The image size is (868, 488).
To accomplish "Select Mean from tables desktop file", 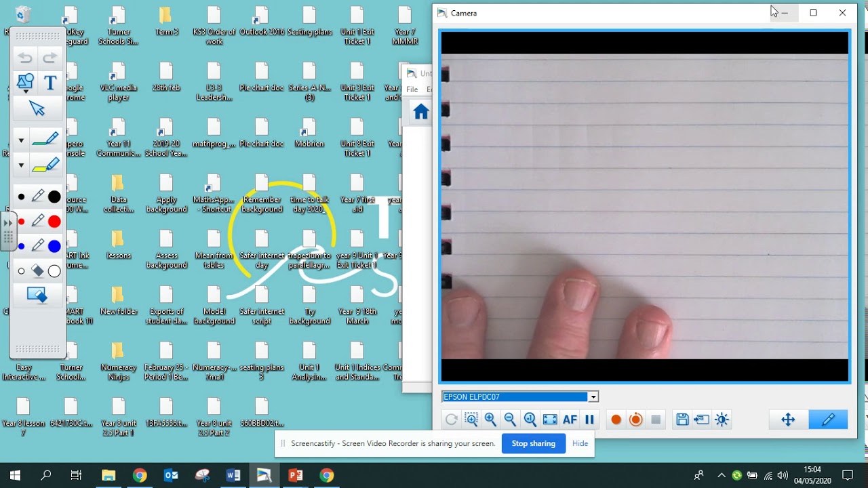I will click(214, 249).
